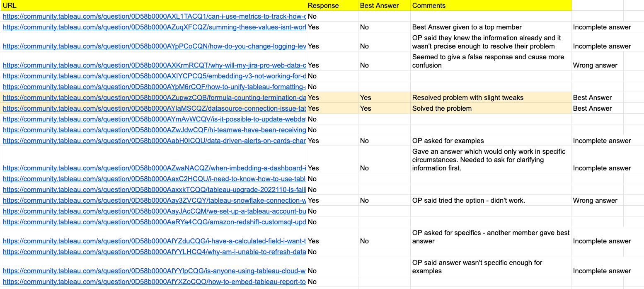This screenshot has height=289, width=644.
Task: Select comment 'Seemed to give a false response'
Action: (x=491, y=61)
